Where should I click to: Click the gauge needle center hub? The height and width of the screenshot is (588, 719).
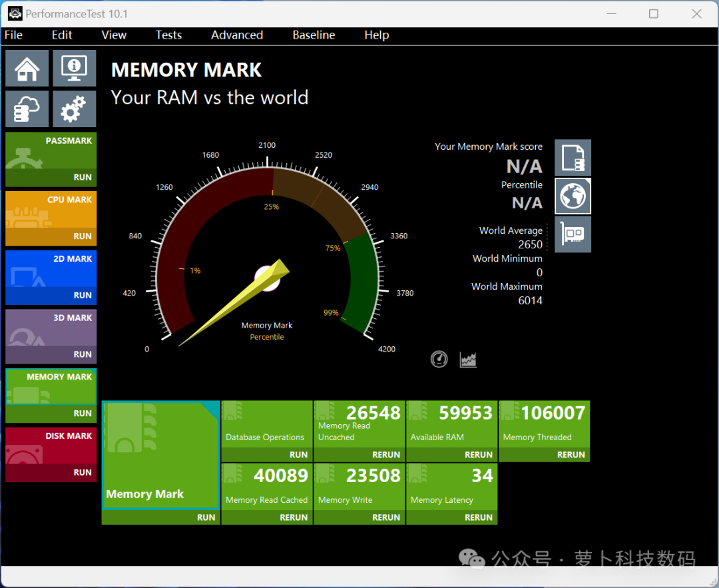point(268,279)
